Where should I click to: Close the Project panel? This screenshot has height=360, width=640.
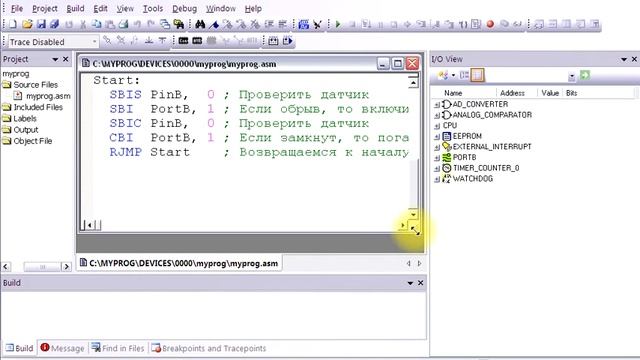click(66, 60)
